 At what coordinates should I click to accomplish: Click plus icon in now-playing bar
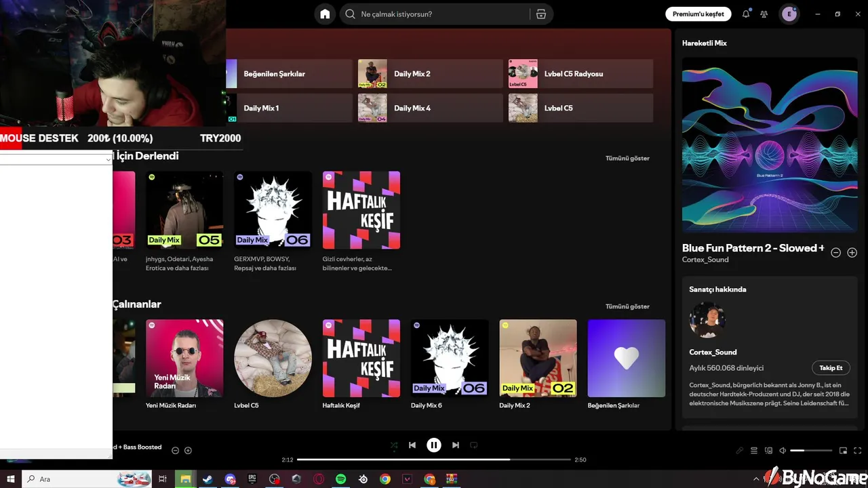188,451
